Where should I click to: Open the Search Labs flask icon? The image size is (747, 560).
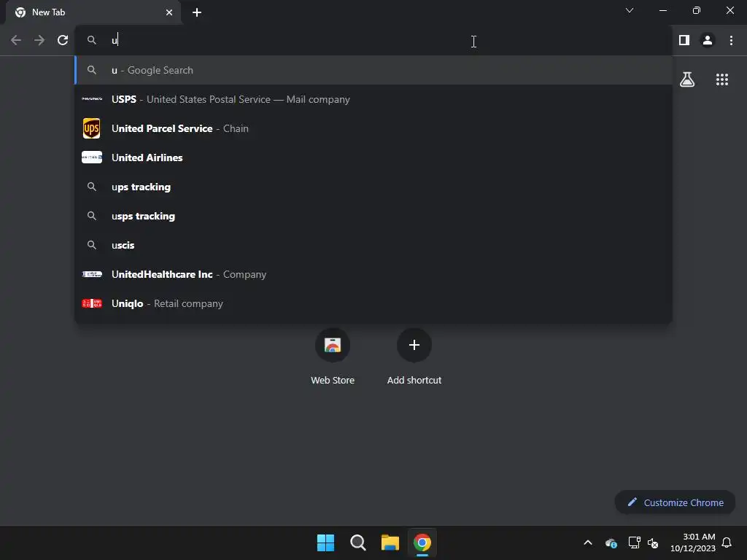point(687,79)
